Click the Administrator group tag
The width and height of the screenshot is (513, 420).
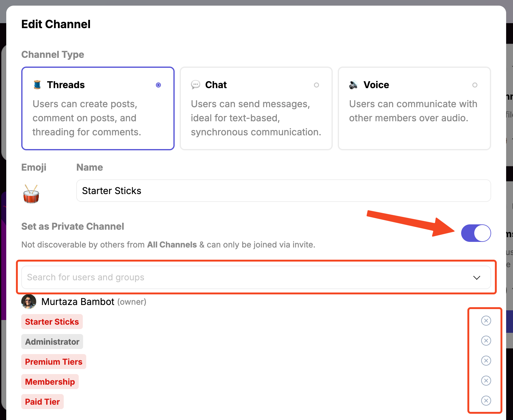52,342
